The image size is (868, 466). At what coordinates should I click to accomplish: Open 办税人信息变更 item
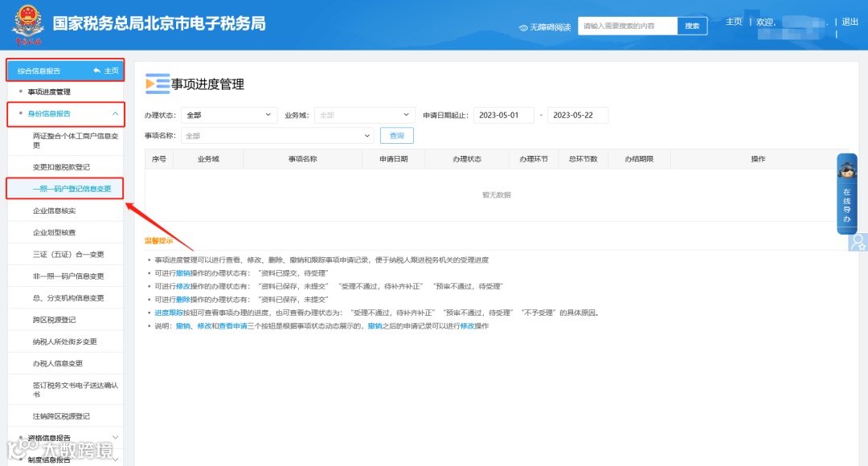coord(58,364)
